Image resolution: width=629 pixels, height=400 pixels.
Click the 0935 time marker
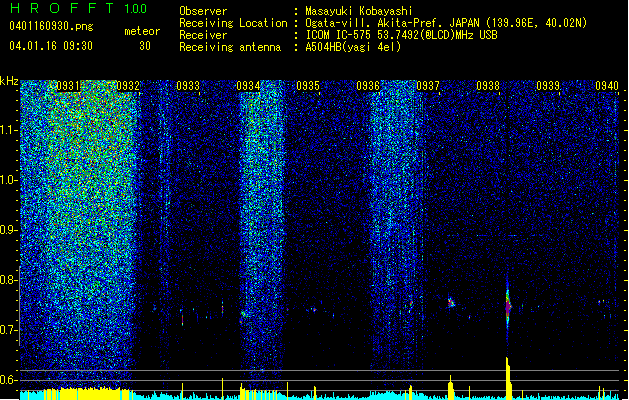[x=308, y=86]
